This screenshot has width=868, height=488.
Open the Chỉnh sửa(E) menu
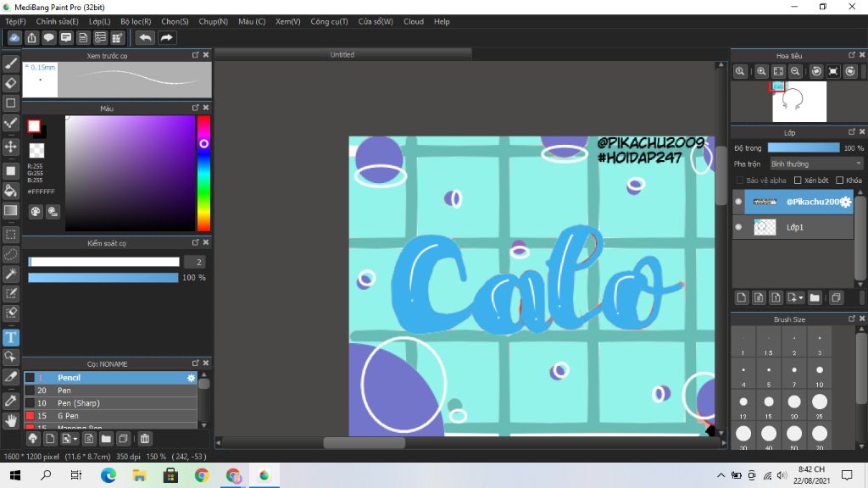(57, 21)
